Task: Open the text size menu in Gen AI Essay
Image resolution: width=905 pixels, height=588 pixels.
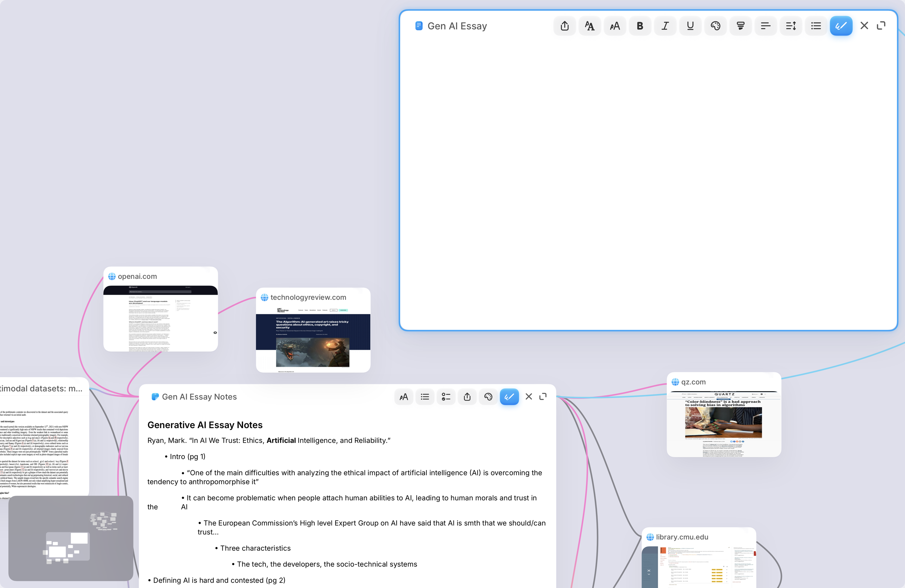Action: tap(615, 26)
